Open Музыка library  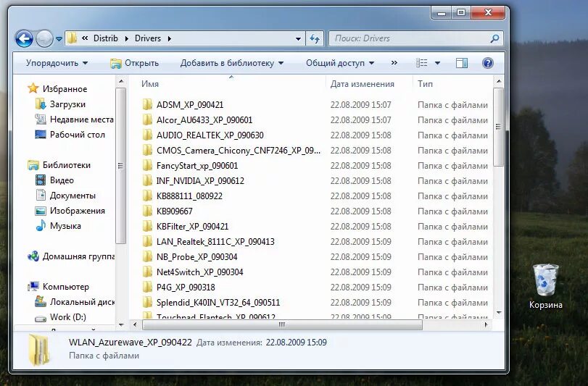click(x=58, y=226)
